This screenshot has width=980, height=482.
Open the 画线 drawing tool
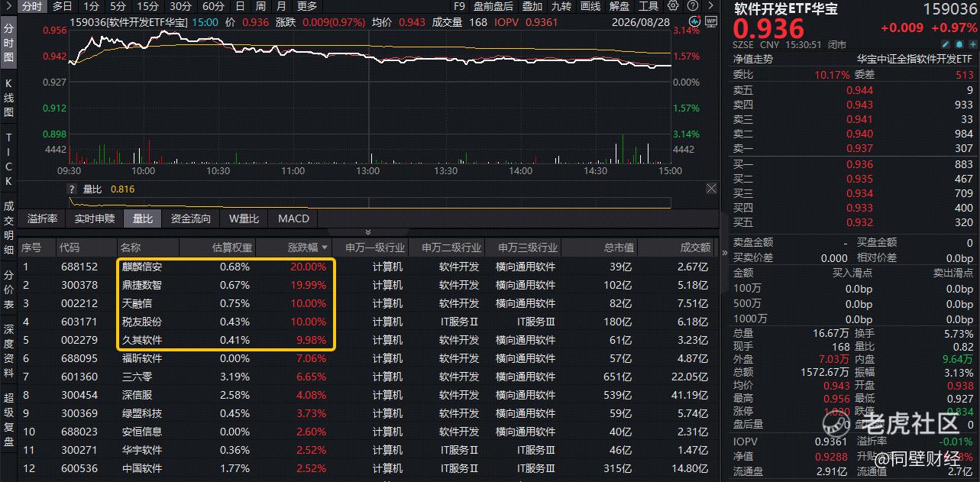590,6
